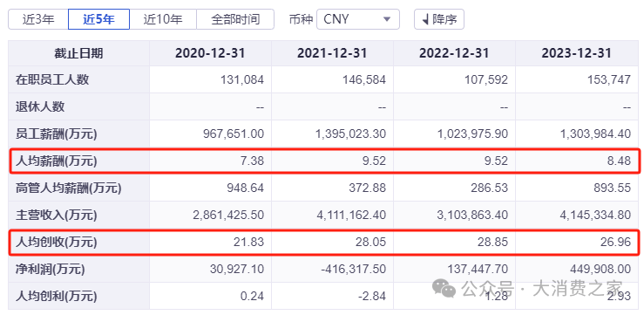Viewport: 644px width, 315px height.
Task: Click the 高管人均薪酬(万元) row label
Action: tap(69, 188)
